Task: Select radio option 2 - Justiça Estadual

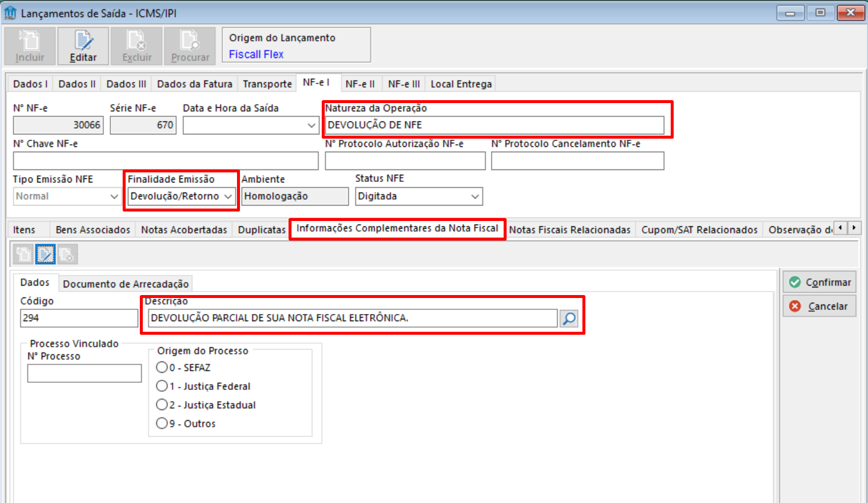Action: (162, 405)
